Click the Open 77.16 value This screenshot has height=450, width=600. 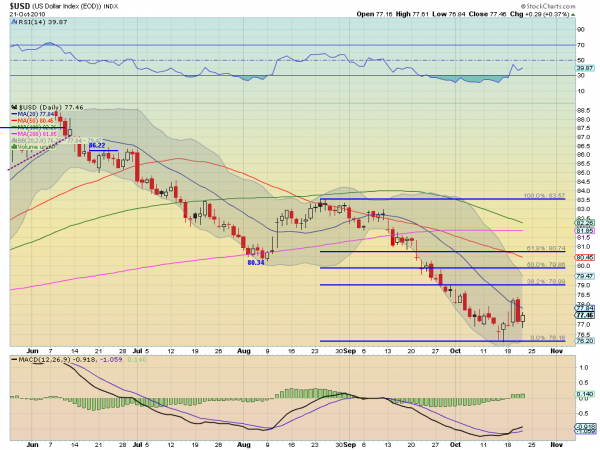pos(375,14)
